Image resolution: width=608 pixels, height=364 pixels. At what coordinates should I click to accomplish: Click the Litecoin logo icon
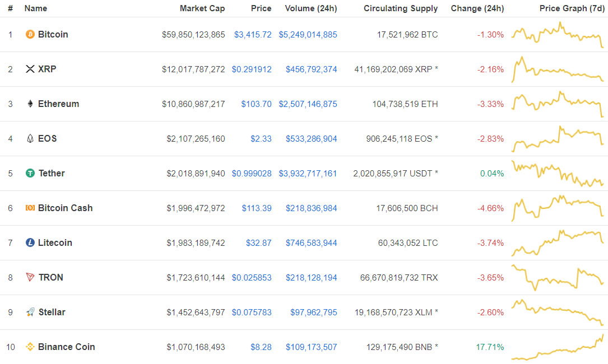click(x=30, y=242)
